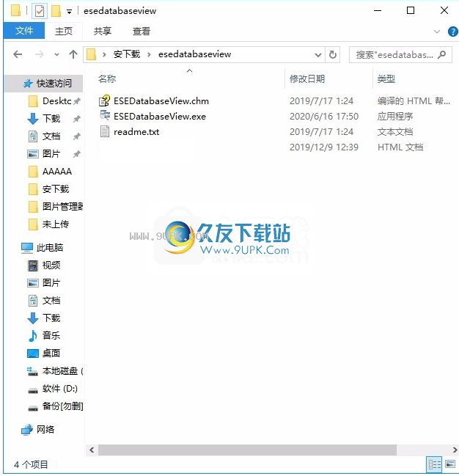This screenshot has width=459, height=476.
Task: Refresh the current folder view
Action: click(x=333, y=55)
